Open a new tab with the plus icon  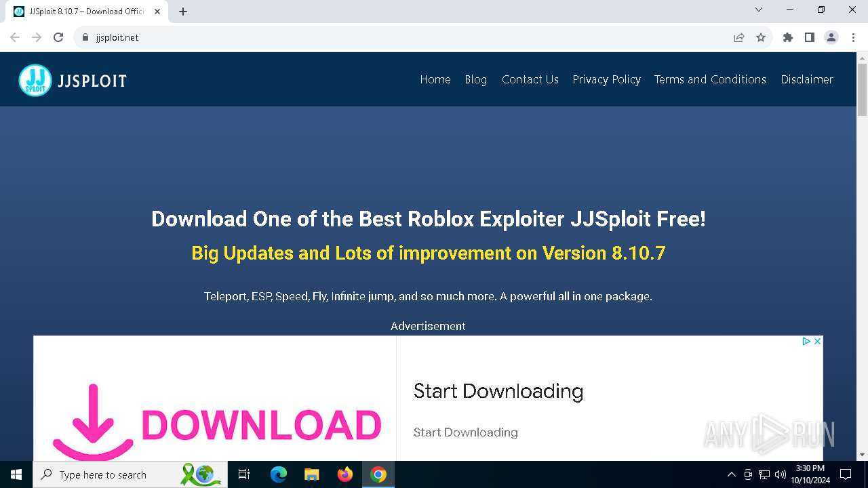[x=183, y=12]
